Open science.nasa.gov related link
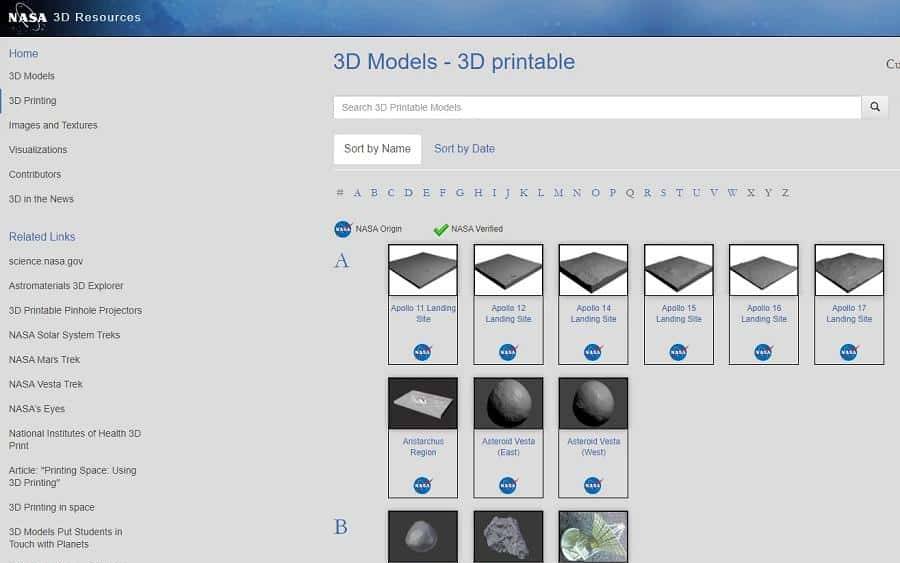Screen dimensions: 900x563 pos(46,261)
